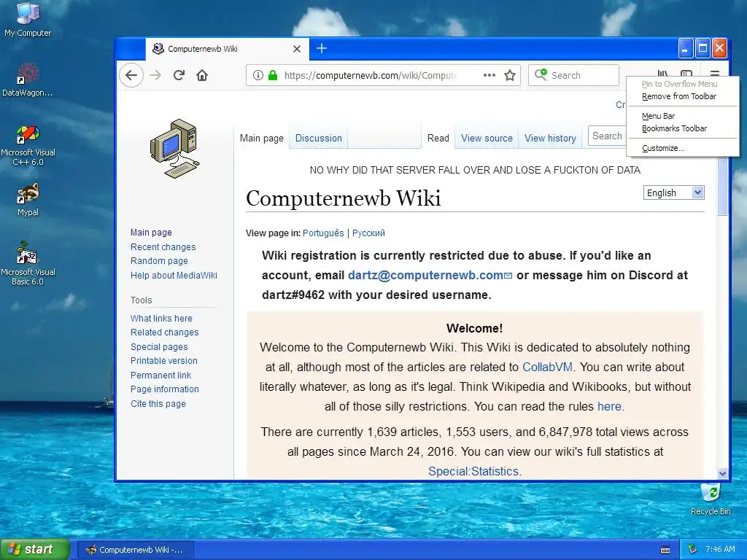Click the search engine magnifier icon

(541, 74)
